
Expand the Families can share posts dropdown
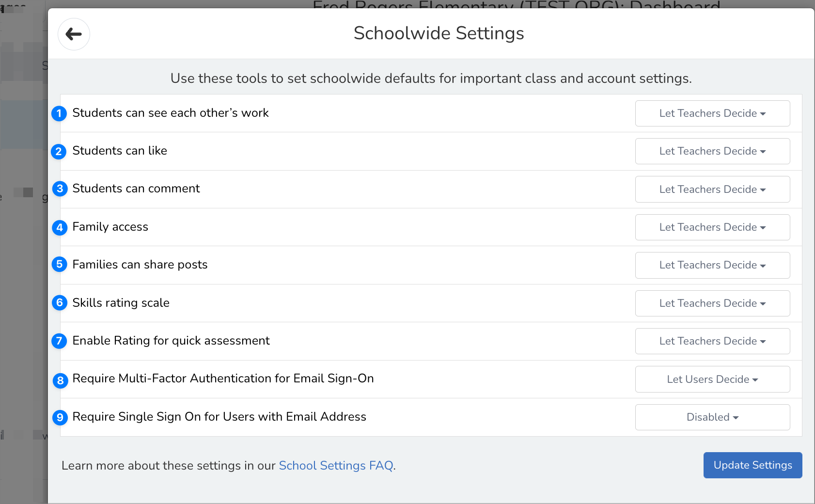click(x=712, y=265)
